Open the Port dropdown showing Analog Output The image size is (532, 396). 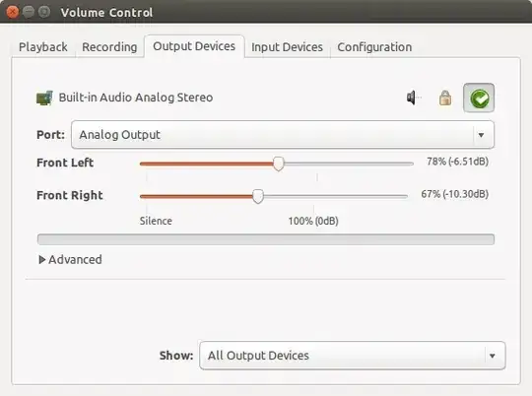click(283, 135)
